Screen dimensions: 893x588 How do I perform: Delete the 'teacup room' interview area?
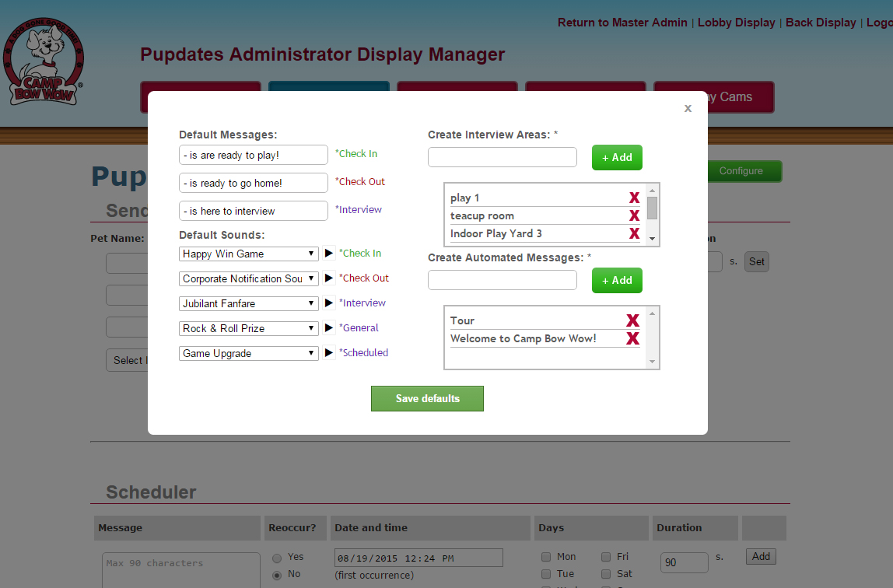click(x=634, y=215)
